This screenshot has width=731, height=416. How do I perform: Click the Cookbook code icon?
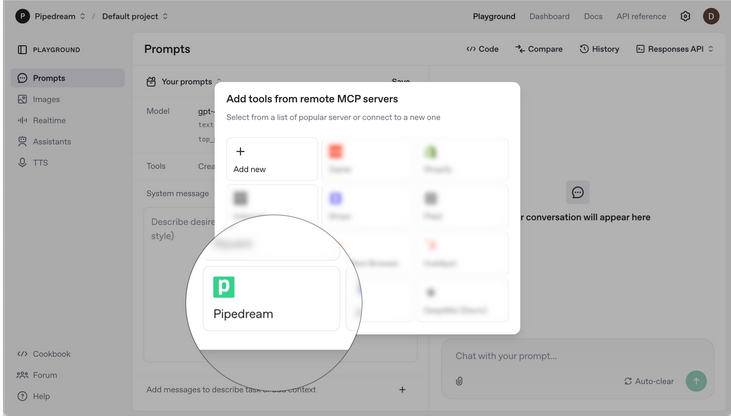click(x=22, y=354)
